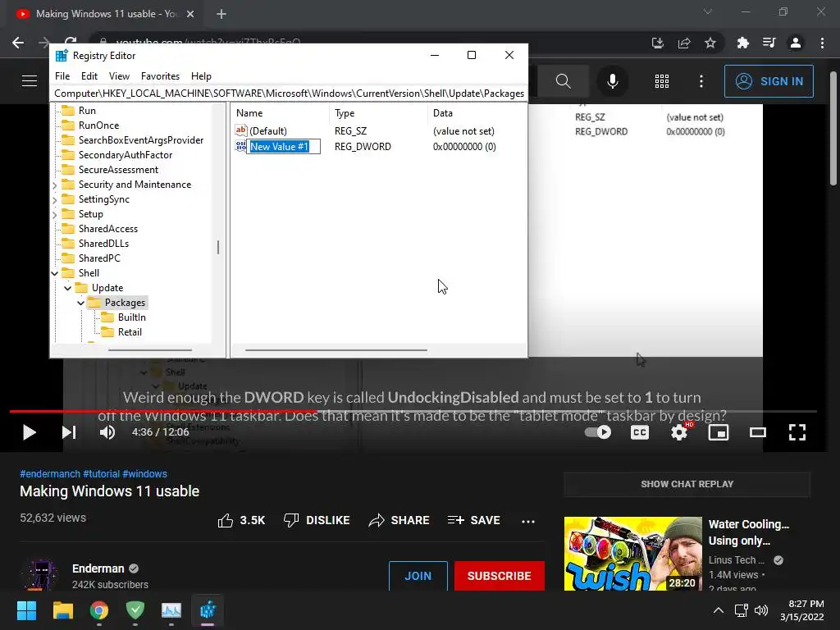The height and width of the screenshot is (630, 840).
Task: Switch to theater mode
Action: point(757,432)
